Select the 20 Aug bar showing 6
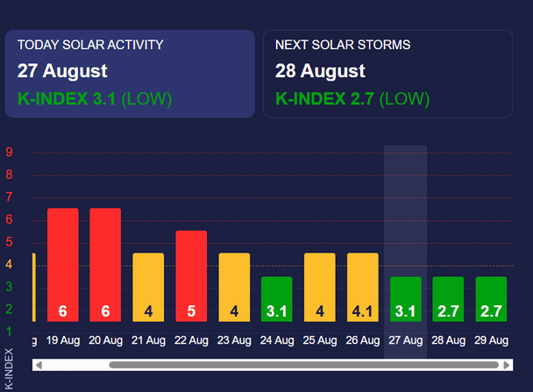Image resolution: width=533 pixels, height=392 pixels. tap(105, 264)
